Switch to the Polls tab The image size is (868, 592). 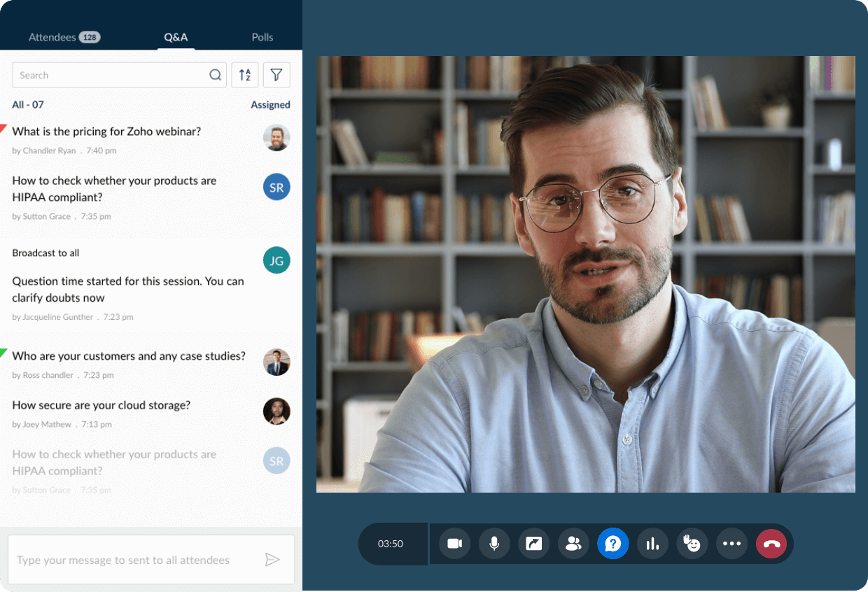point(262,37)
